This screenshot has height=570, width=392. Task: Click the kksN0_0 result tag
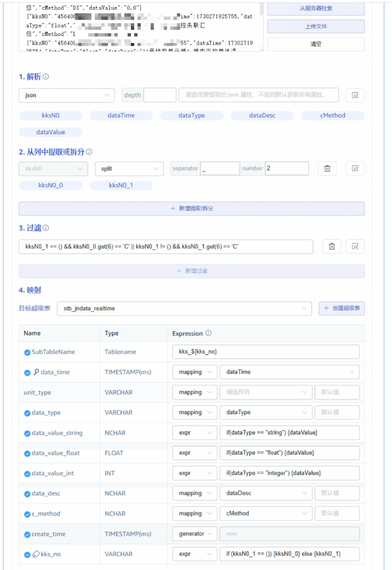50,185
